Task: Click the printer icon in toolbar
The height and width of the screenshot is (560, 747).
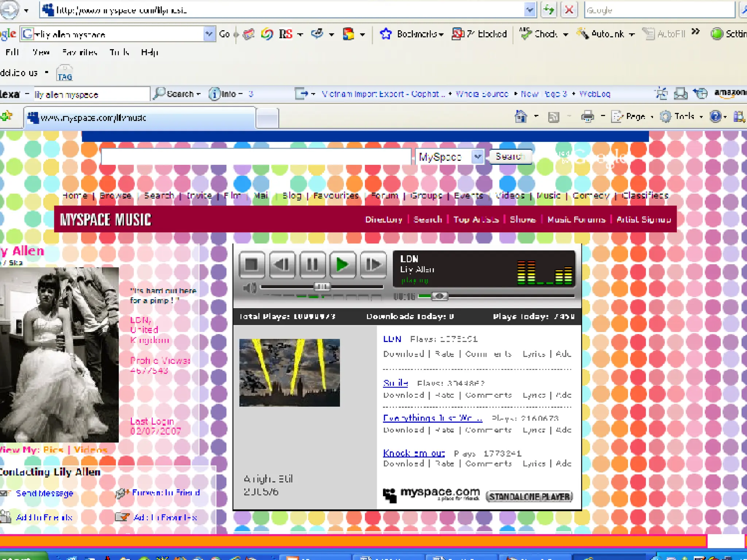Action: [x=587, y=117]
